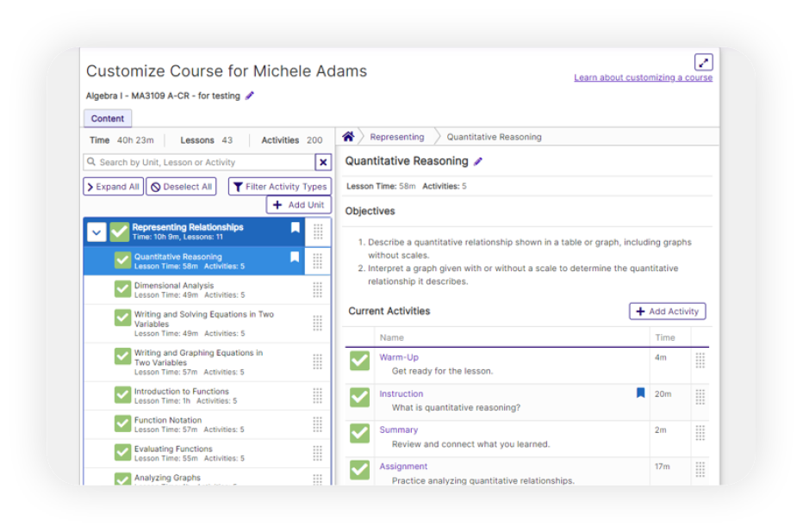Grab the drag handle for Dimensional Analysis

[319, 289]
